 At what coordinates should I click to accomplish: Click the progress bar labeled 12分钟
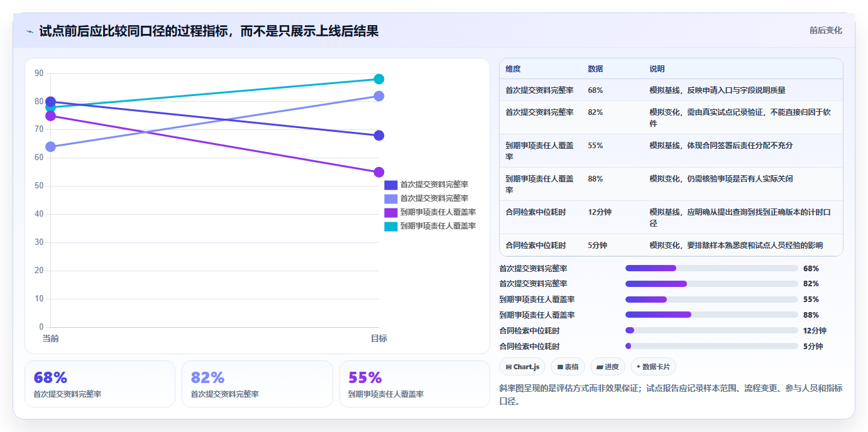[x=711, y=330]
